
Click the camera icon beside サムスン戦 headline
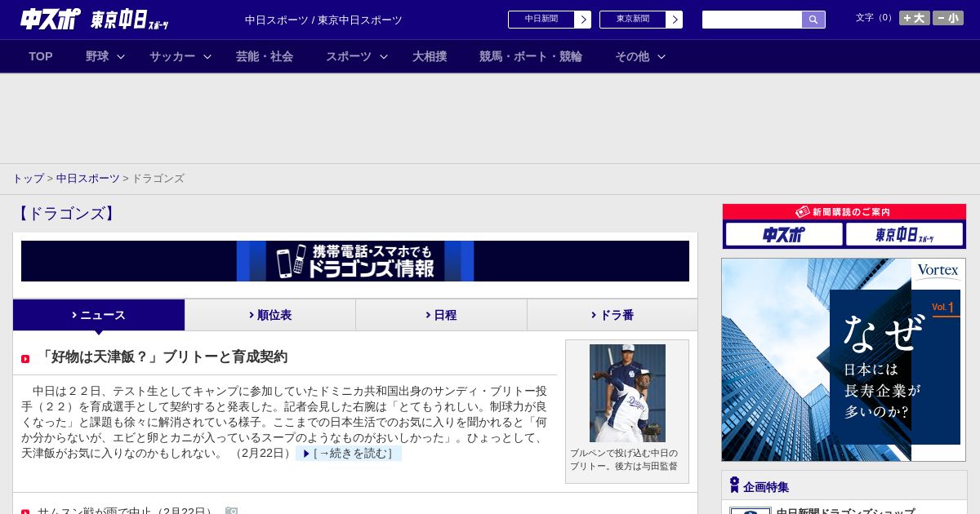pos(231,512)
